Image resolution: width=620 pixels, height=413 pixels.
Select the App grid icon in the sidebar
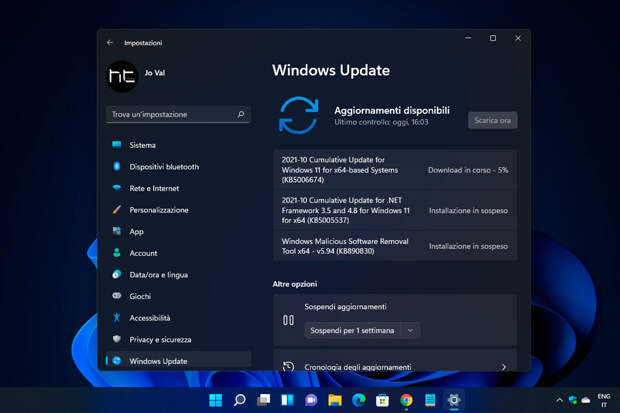(x=117, y=231)
